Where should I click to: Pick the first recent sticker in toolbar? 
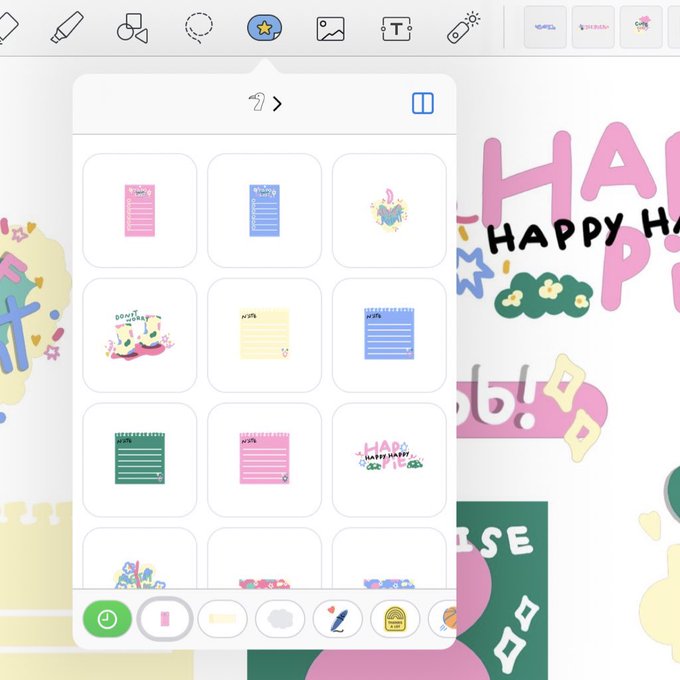[545, 27]
